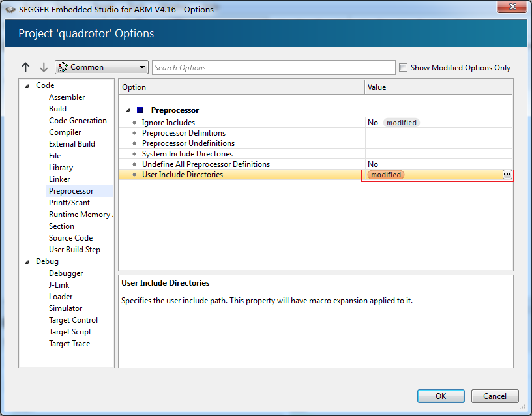This screenshot has height=416, width=532.
Task: Select External Build category
Action: point(72,144)
